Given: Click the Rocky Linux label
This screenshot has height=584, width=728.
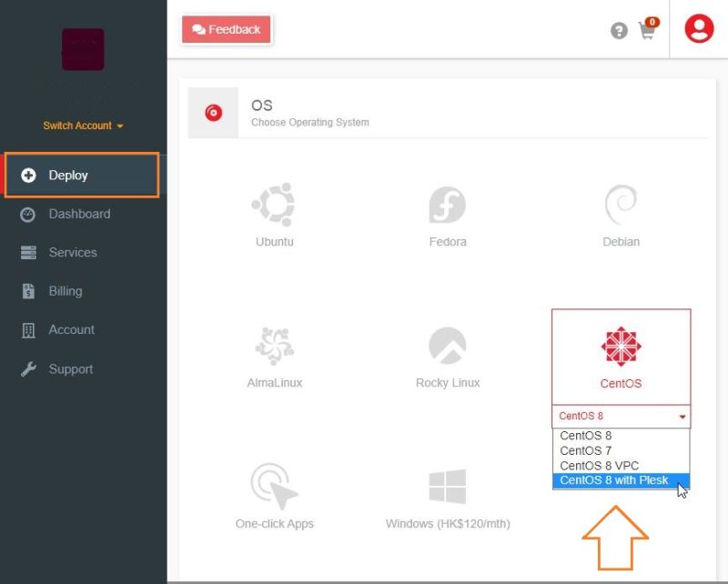Looking at the screenshot, I should 448,383.
